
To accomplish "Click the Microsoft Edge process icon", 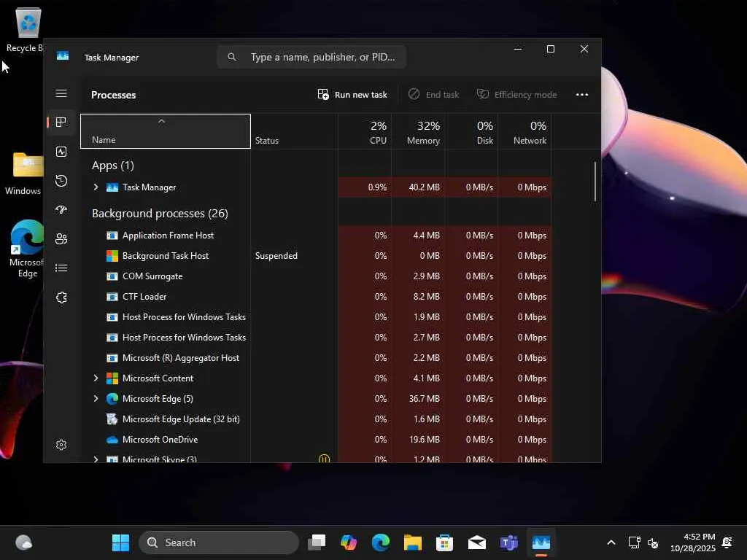I will [x=112, y=399].
